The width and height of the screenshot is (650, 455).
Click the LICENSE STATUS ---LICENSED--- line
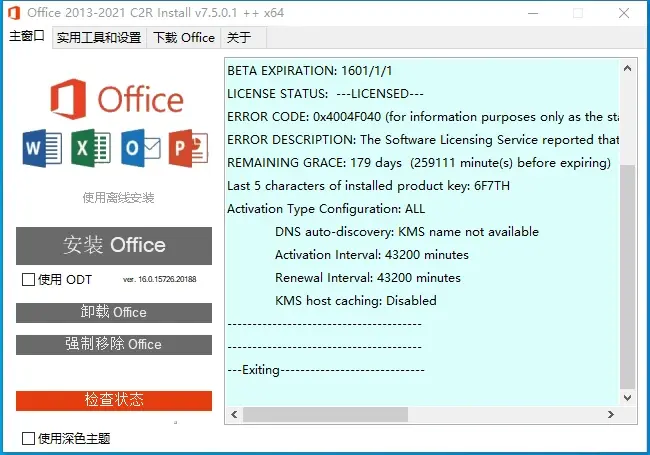pyautogui.click(x=325, y=94)
